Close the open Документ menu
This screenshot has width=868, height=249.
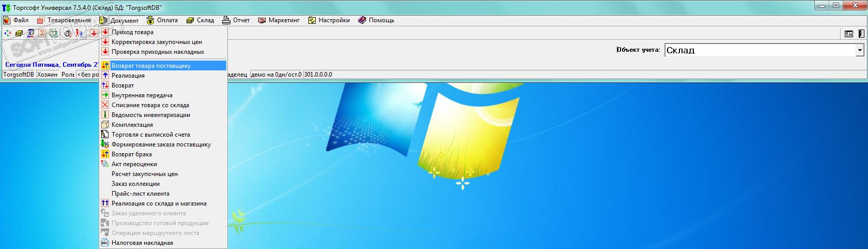(119, 20)
